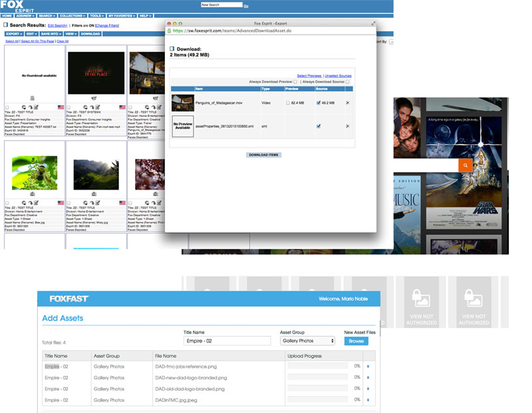Remove Penguins_of_Madagascar.mov with its X icon

point(347,103)
